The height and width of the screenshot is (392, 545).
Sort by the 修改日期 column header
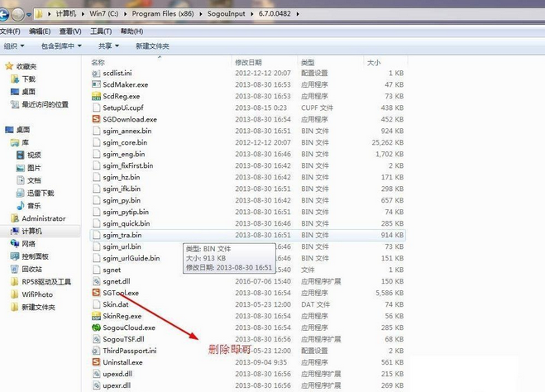[x=248, y=62]
